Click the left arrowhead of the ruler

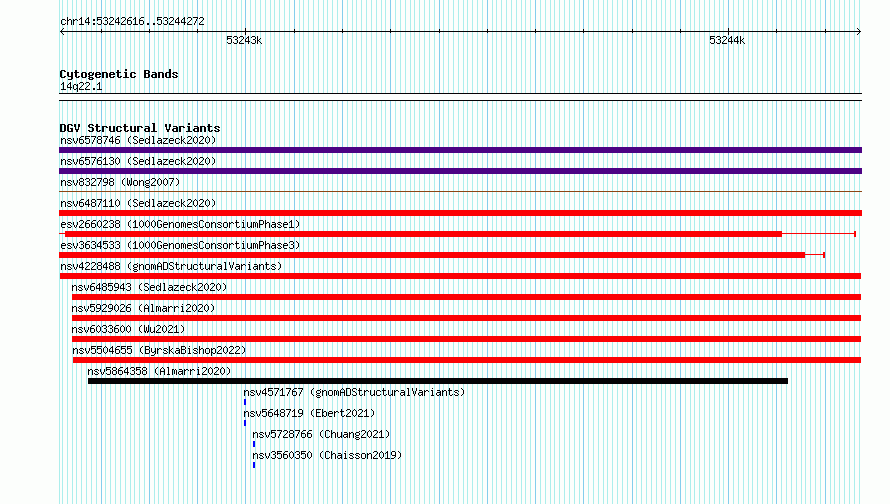62,32
